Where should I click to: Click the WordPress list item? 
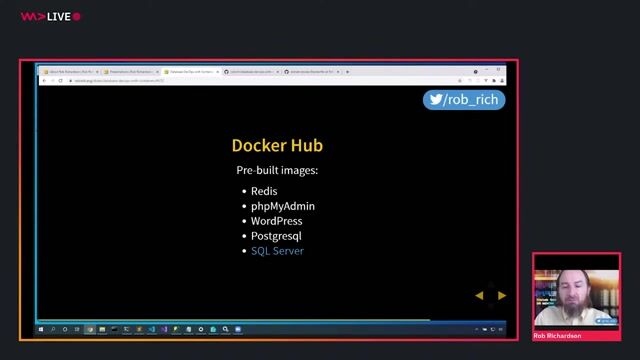277,221
